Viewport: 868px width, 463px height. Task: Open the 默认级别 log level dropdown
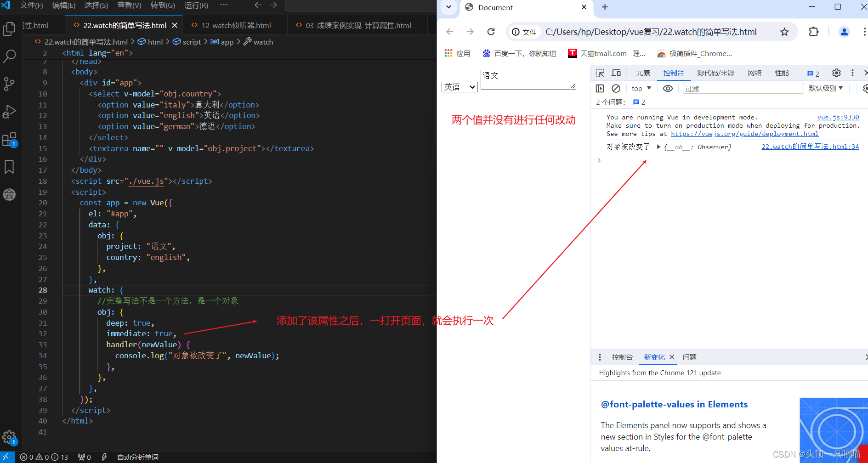(826, 88)
